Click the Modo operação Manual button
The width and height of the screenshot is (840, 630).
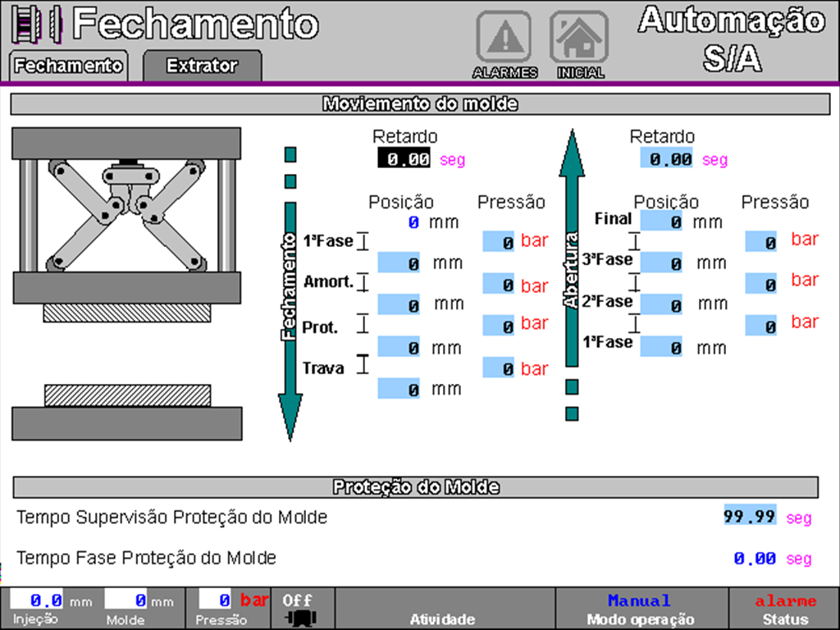pyautogui.click(x=641, y=608)
